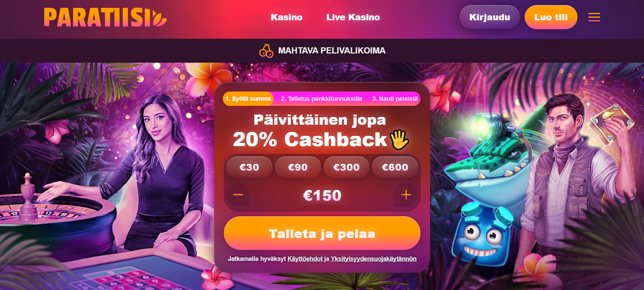This screenshot has height=290, width=644.
Task: Click the Luo tili button
Action: (551, 17)
